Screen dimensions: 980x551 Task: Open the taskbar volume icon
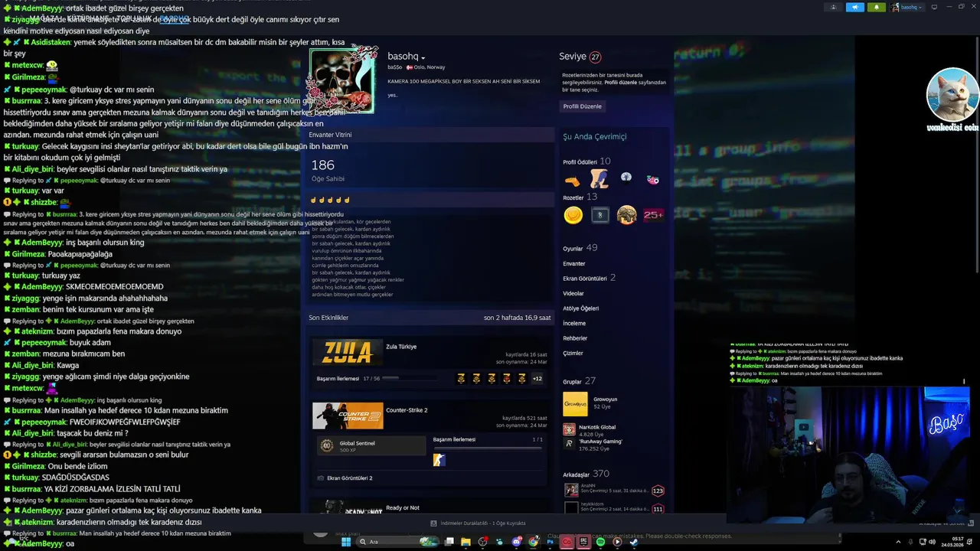point(932,542)
